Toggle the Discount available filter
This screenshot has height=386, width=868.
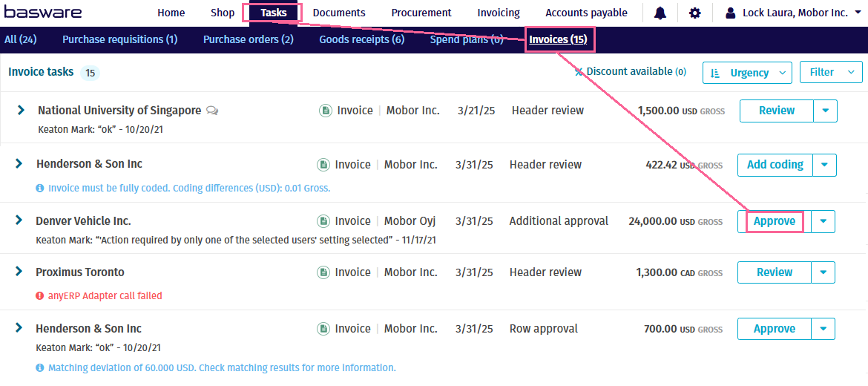(x=630, y=71)
